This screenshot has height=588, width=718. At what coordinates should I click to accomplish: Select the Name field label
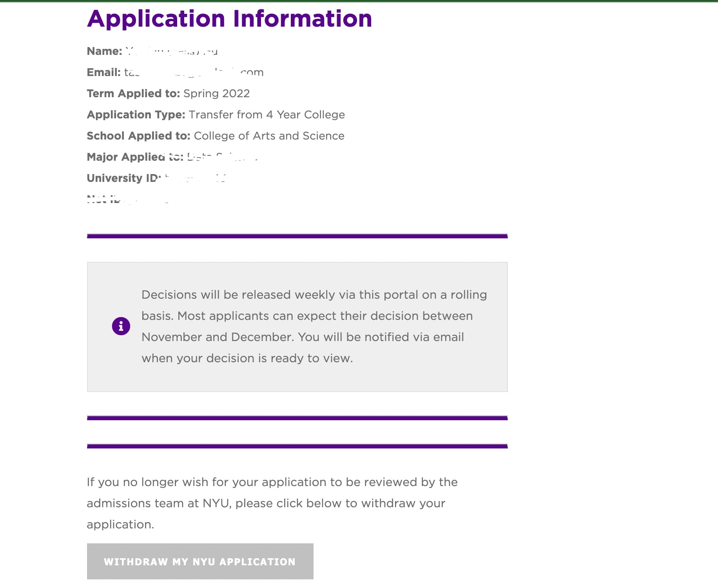coord(104,51)
